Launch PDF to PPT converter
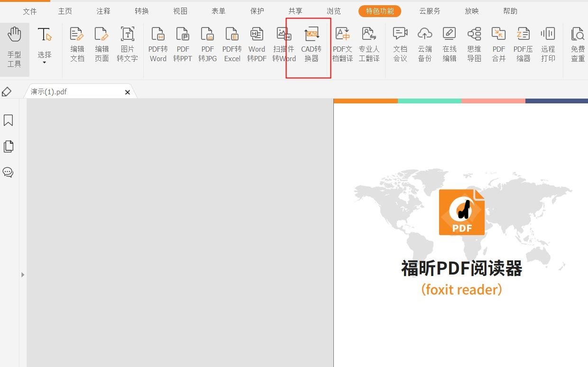Image resolution: width=588 pixels, height=367 pixels. pos(183,45)
